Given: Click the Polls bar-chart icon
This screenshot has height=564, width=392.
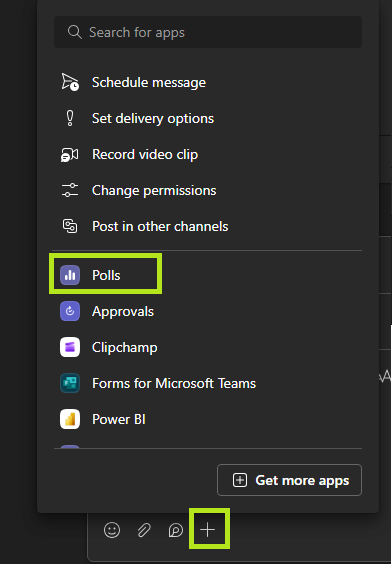Looking at the screenshot, I should (70, 275).
